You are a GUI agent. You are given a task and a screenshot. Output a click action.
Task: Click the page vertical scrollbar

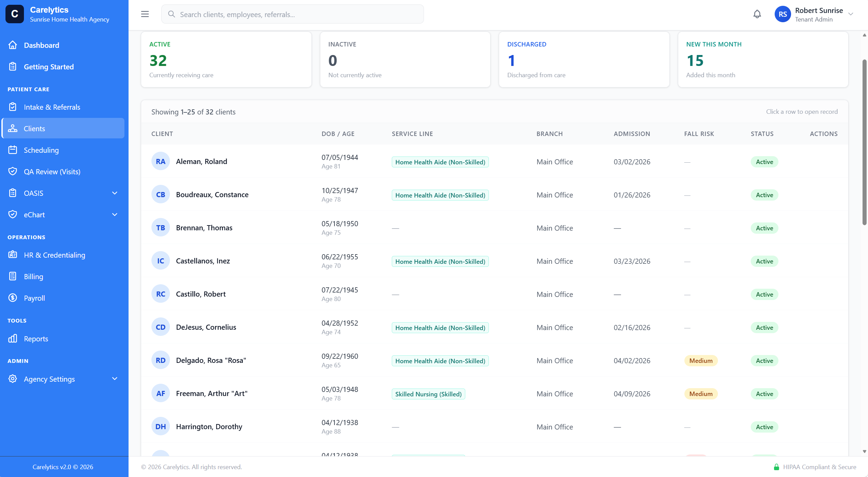pos(865,142)
